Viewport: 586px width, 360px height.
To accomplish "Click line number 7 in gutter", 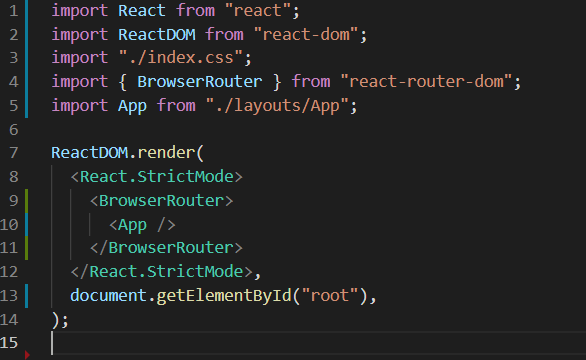I will 13,153.
